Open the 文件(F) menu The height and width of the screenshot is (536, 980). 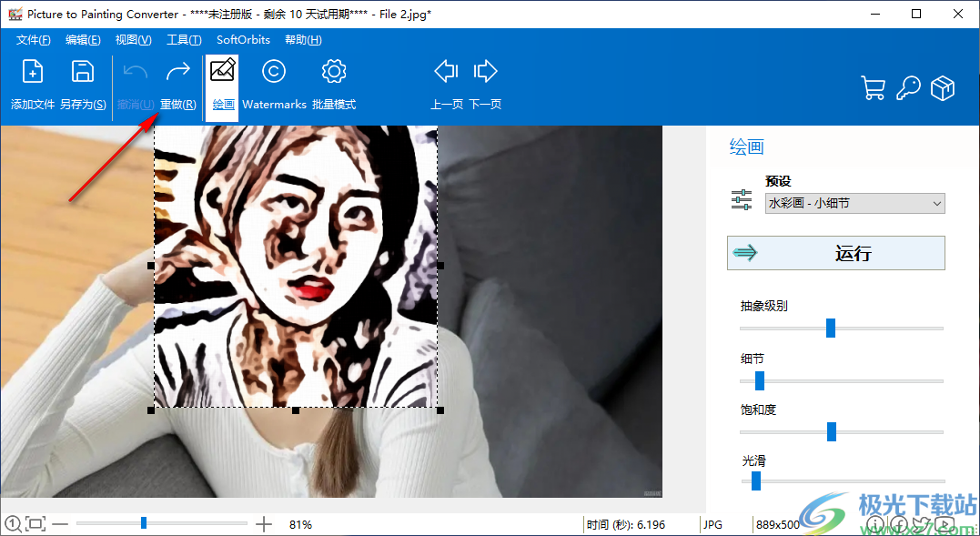coord(33,40)
